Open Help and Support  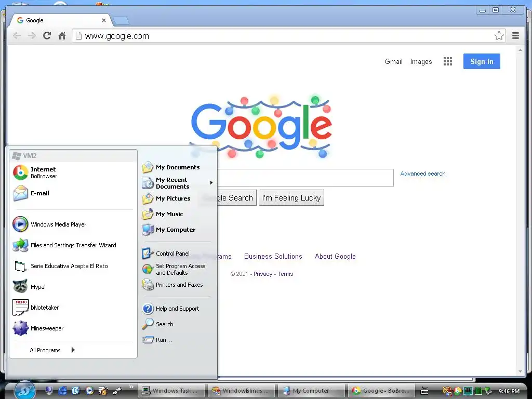pyautogui.click(x=178, y=309)
